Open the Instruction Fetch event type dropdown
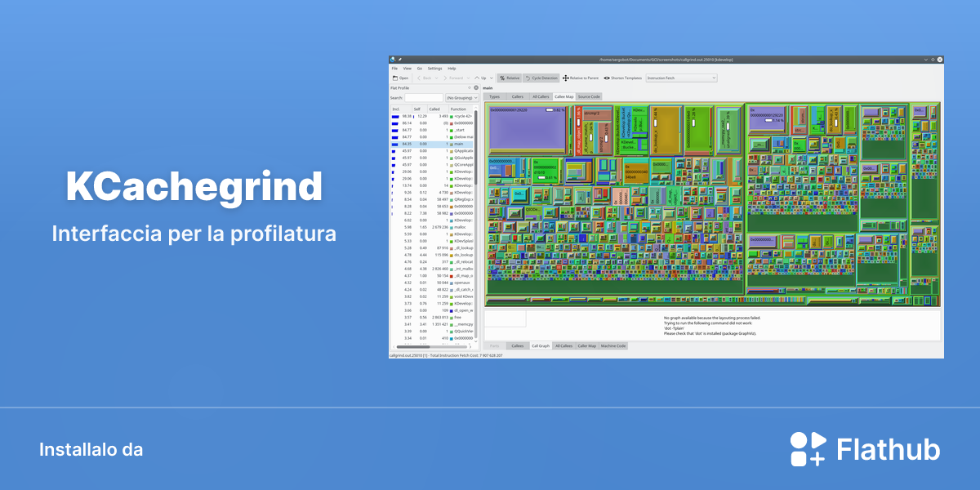The height and width of the screenshot is (490, 980). coord(681,78)
